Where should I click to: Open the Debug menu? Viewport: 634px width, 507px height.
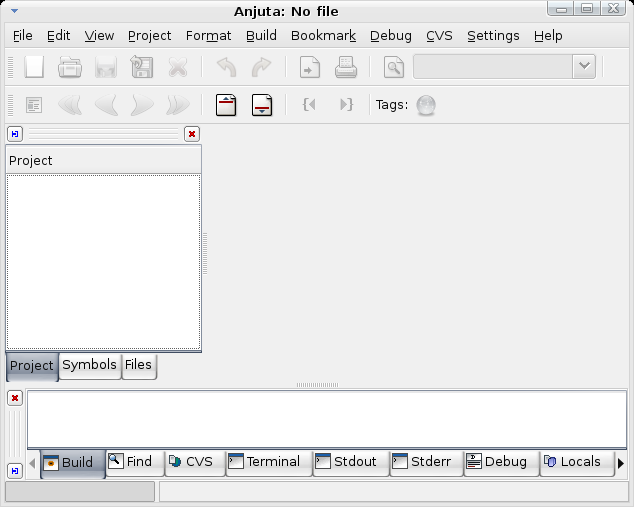391,36
